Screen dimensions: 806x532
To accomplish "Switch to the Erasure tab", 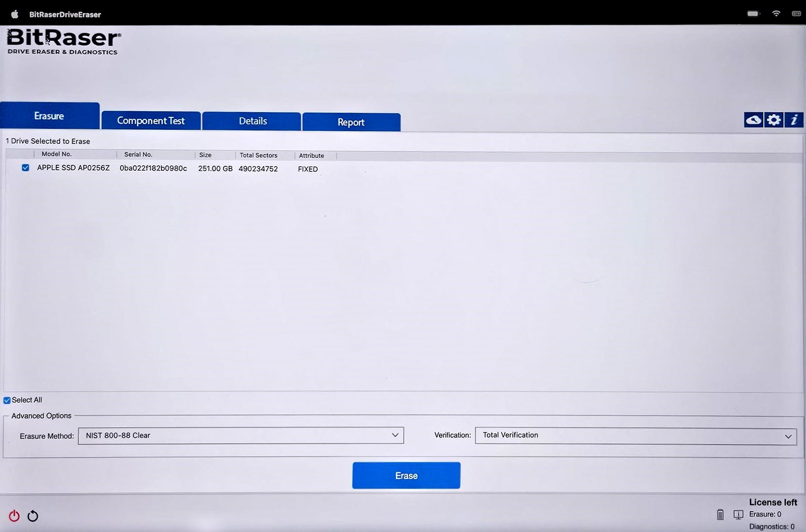I will 49,116.
